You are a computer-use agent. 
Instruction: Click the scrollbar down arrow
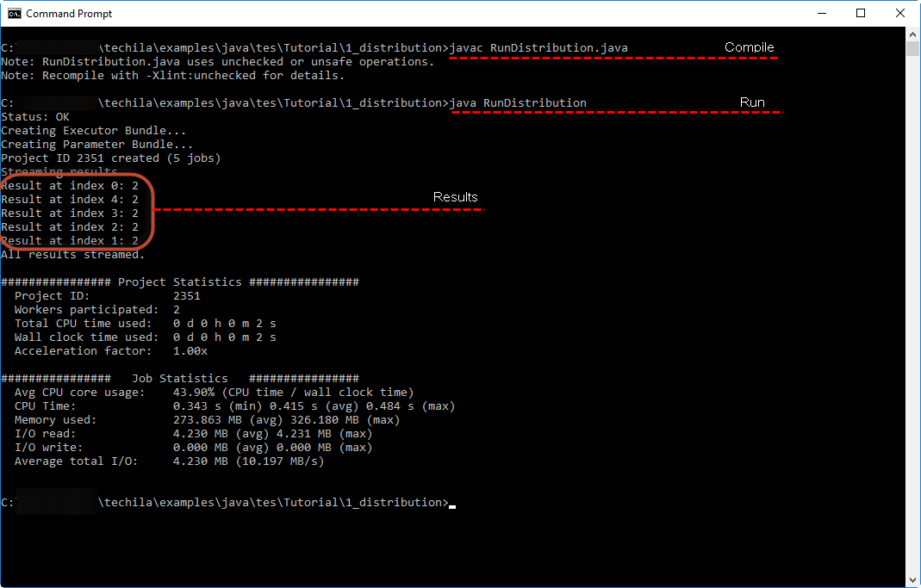tap(913, 580)
